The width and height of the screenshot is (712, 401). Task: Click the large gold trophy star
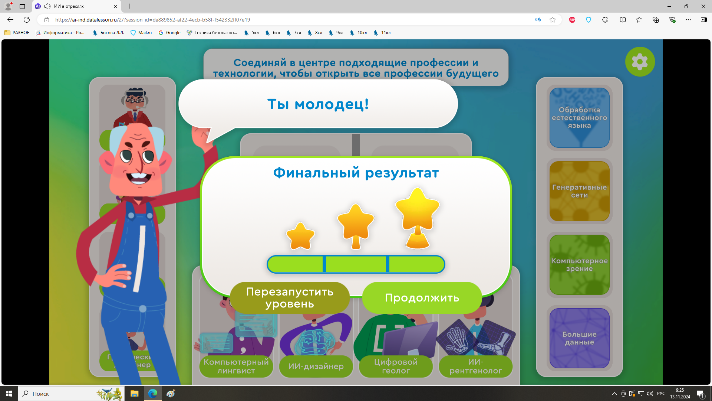[417, 217]
